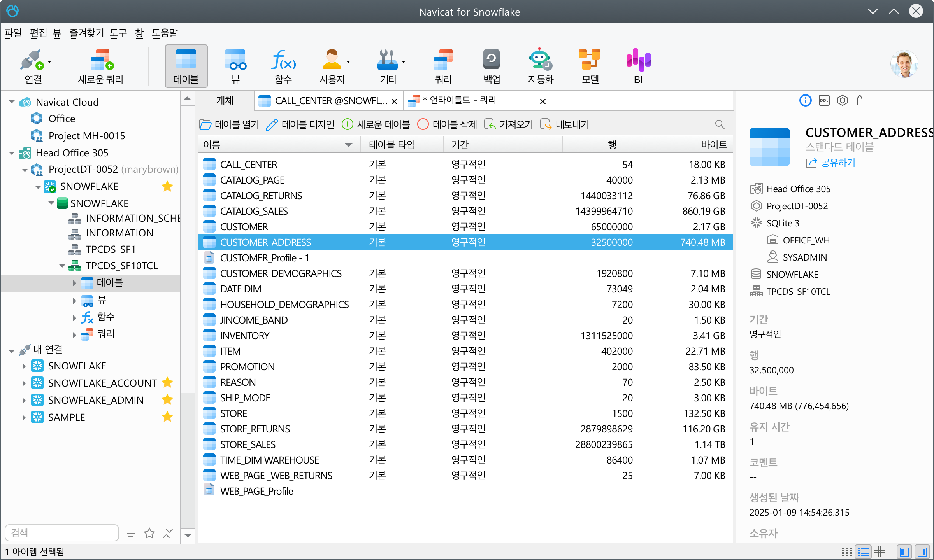Screen dimensions: 934x560
Task: Click 테이블 삭제 button
Action: click(x=447, y=124)
